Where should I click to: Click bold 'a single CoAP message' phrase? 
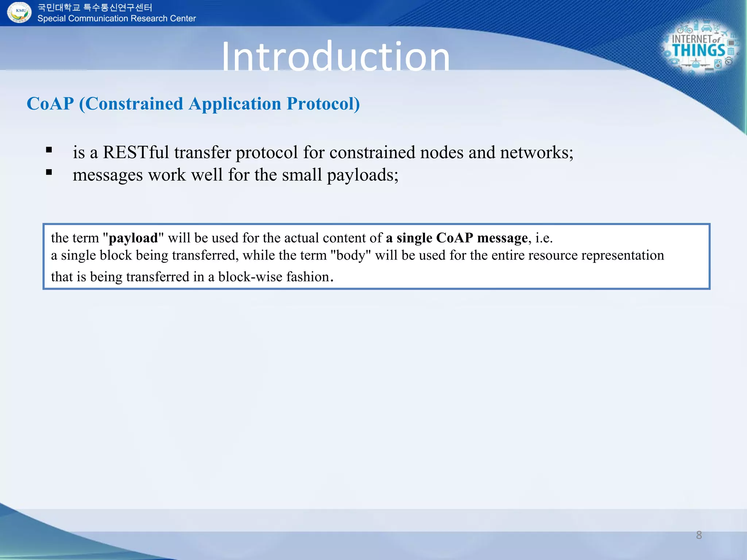457,238
